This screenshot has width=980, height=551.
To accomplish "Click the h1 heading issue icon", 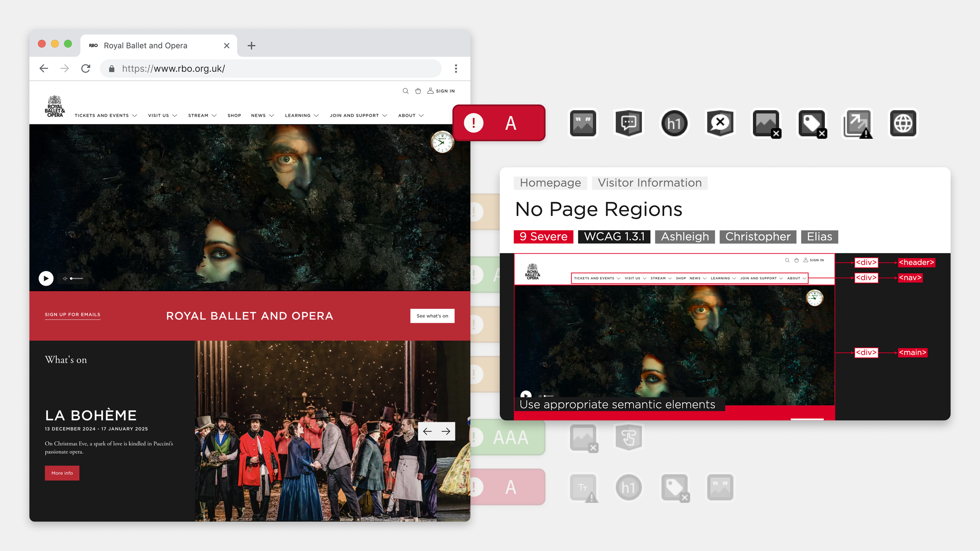I will (x=674, y=123).
